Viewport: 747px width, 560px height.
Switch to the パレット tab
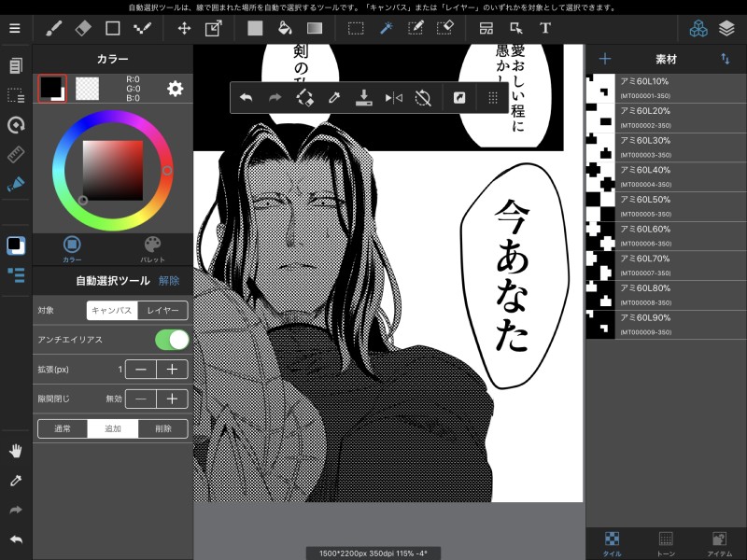tap(152, 249)
